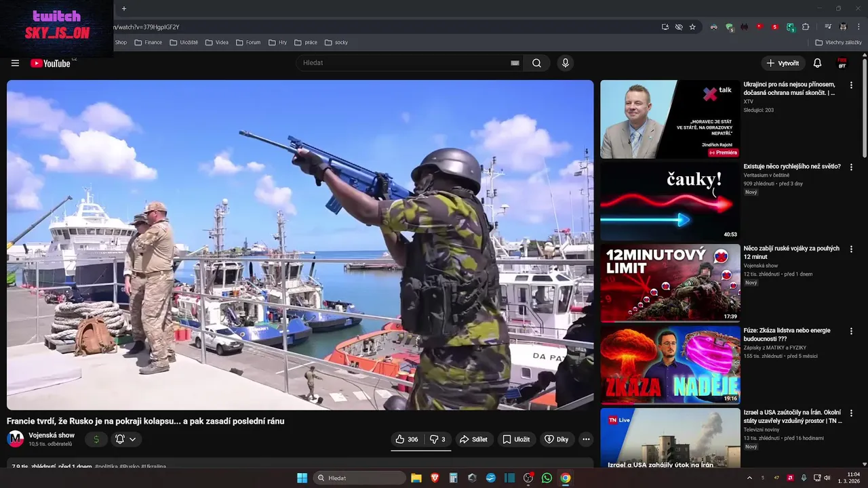
Task: Open the Forum bookmark folder
Action: [x=248, y=42]
